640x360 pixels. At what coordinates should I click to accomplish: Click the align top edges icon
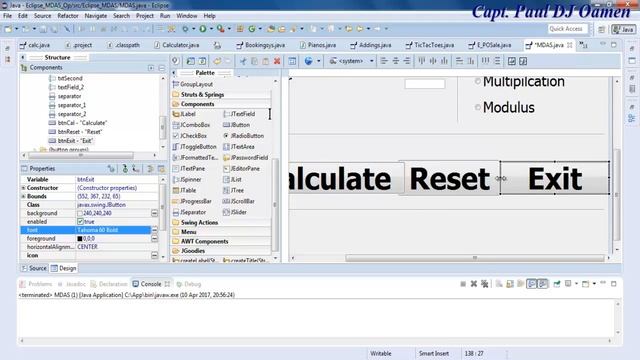pyautogui.click(x=422, y=61)
